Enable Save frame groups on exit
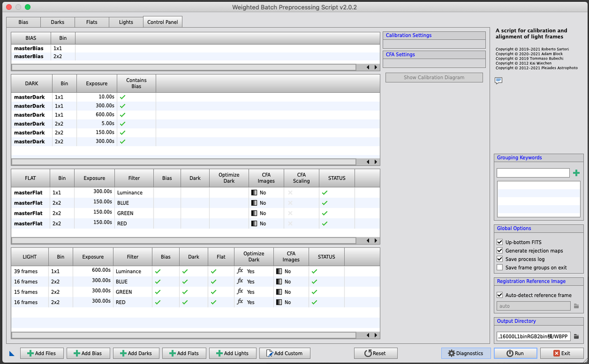The height and width of the screenshot is (364, 589). click(x=500, y=267)
